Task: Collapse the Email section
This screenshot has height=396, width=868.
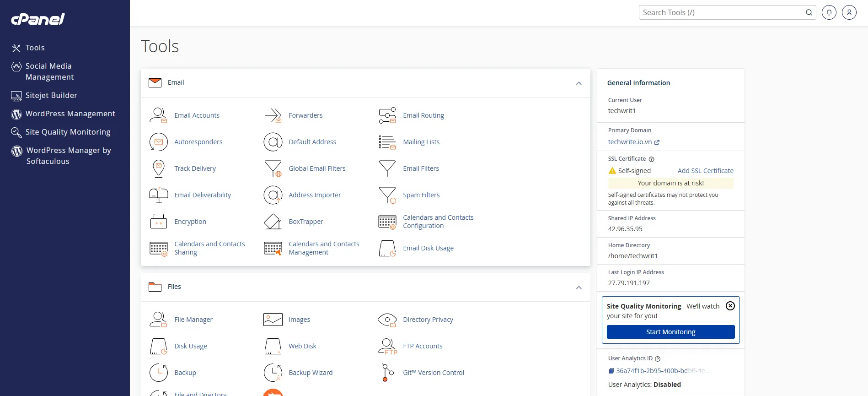Action: click(579, 83)
